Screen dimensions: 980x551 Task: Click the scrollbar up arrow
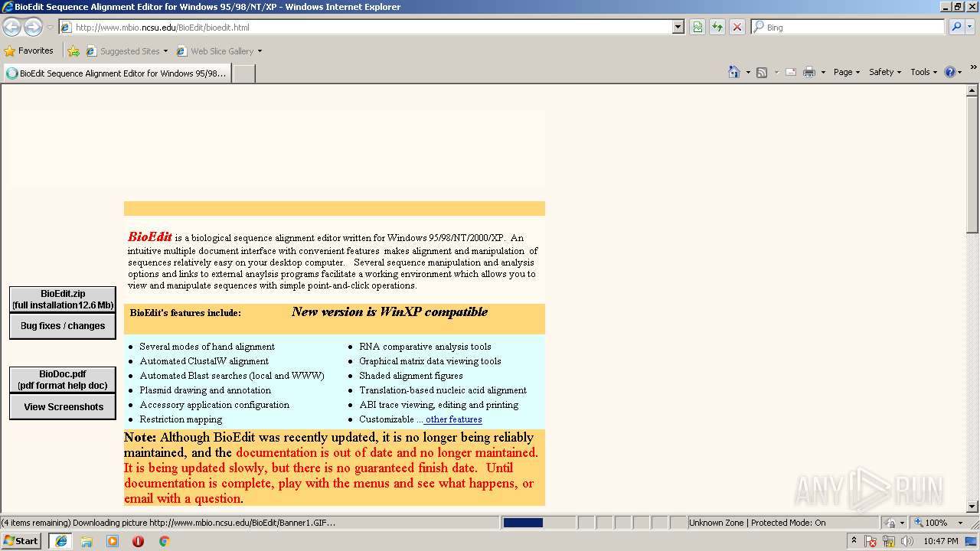[972, 91]
